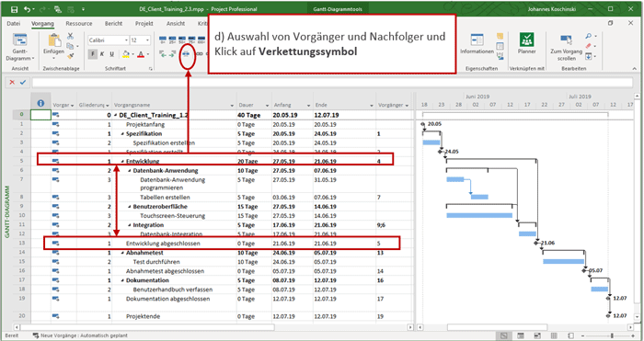
Task: Click the outdent task green left arrow
Action: pyautogui.click(x=163, y=54)
